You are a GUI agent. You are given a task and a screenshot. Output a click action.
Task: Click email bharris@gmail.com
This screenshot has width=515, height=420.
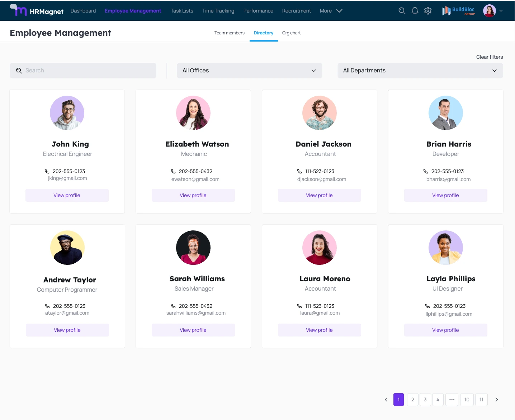coord(448,179)
